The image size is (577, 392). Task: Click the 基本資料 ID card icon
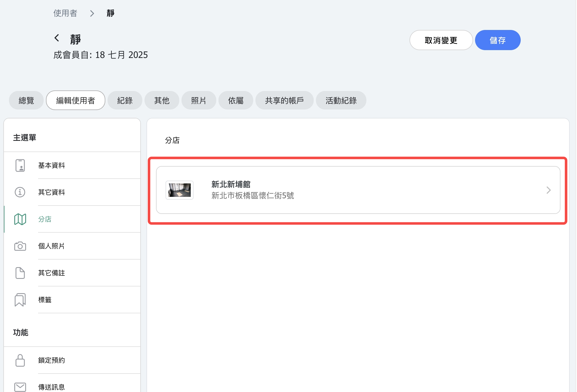pos(20,165)
